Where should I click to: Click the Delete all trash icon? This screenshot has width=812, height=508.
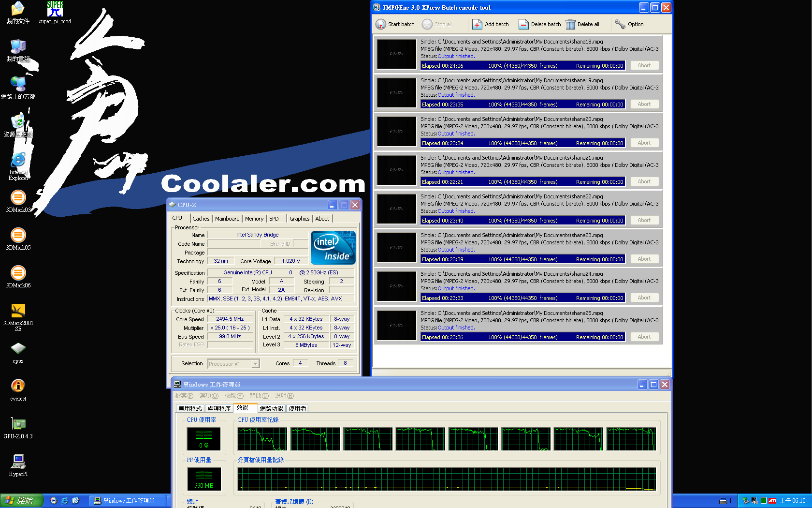pos(570,24)
